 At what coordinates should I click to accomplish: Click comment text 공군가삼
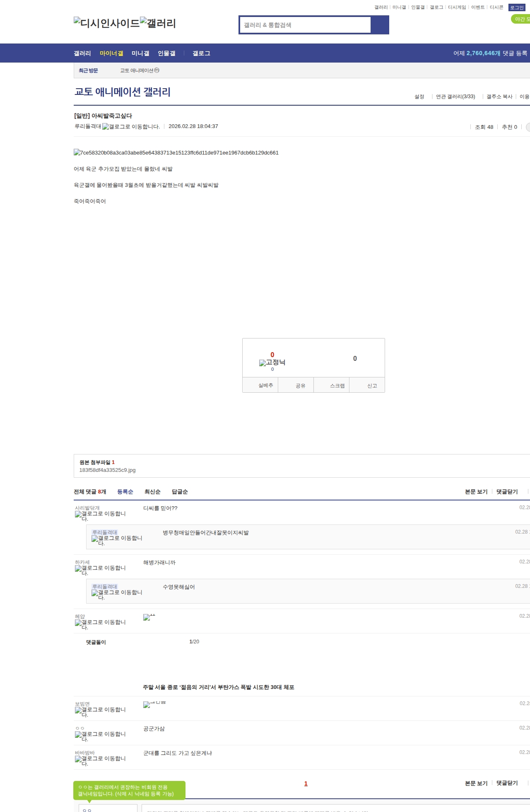pyautogui.click(x=154, y=729)
